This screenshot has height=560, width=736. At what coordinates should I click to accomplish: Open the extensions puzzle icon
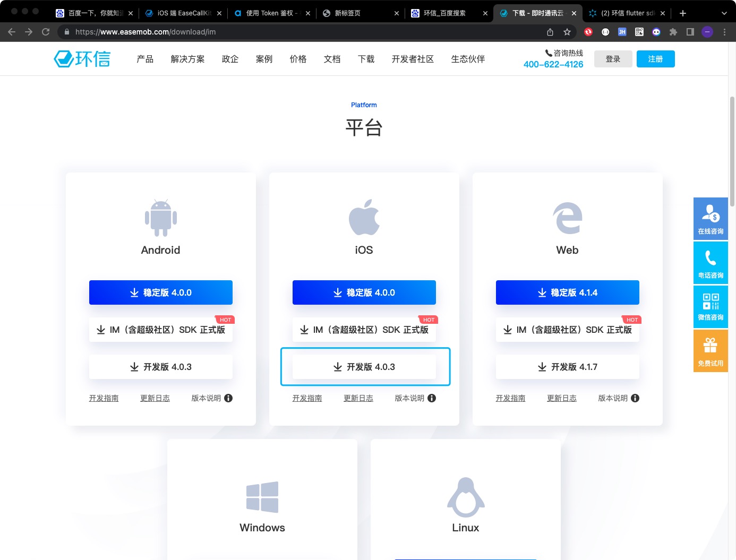pyautogui.click(x=673, y=32)
